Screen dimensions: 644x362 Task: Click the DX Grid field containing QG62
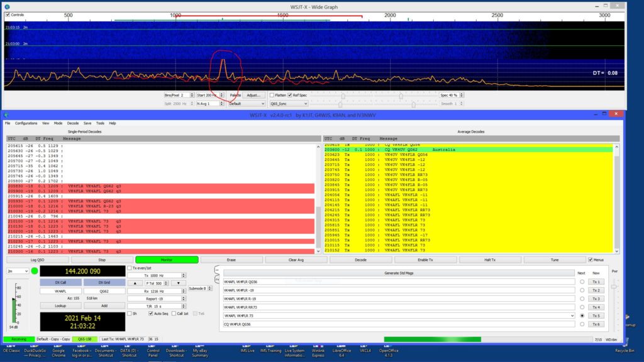(104, 291)
